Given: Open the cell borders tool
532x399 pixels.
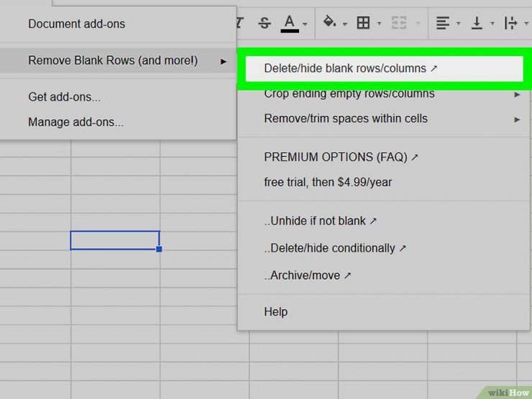Looking at the screenshot, I should click(363, 23).
